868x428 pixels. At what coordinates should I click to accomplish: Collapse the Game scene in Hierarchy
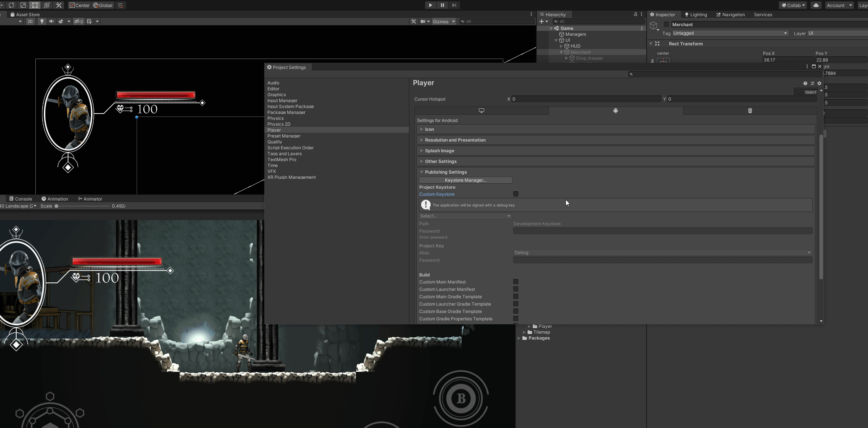pyautogui.click(x=551, y=28)
